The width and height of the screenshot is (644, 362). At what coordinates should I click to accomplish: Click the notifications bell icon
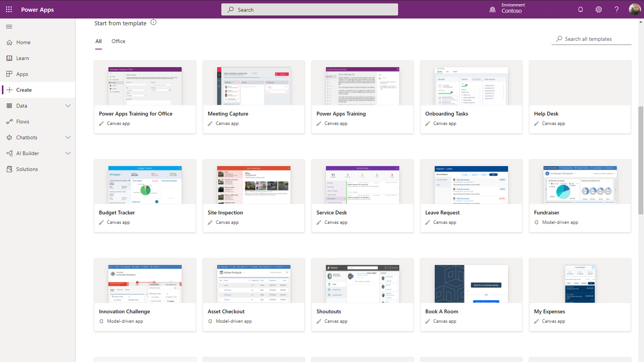[x=581, y=9]
